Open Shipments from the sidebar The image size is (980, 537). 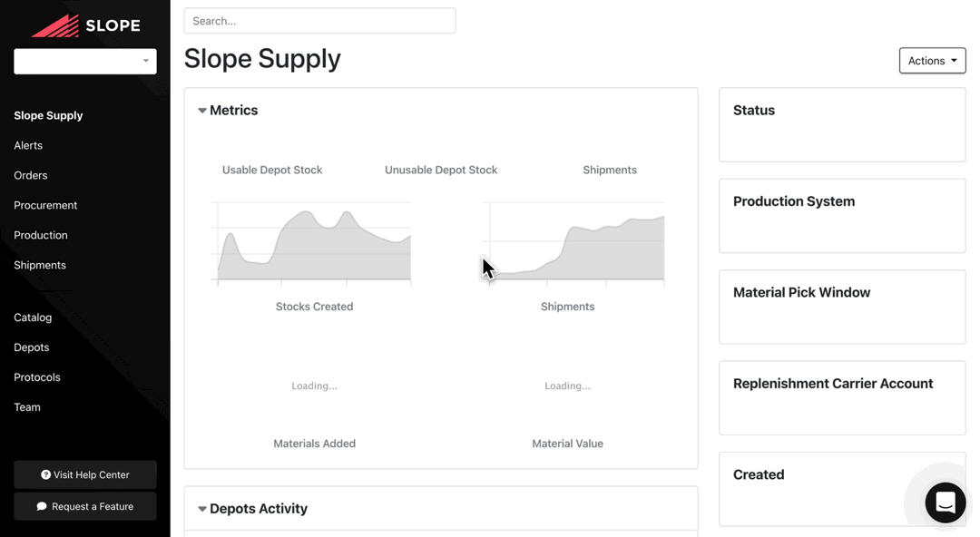click(x=40, y=265)
